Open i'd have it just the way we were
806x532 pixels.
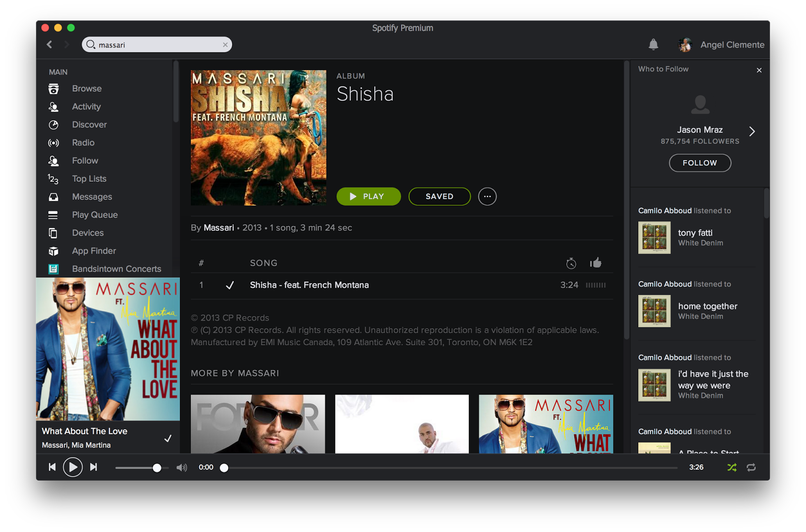[713, 379]
